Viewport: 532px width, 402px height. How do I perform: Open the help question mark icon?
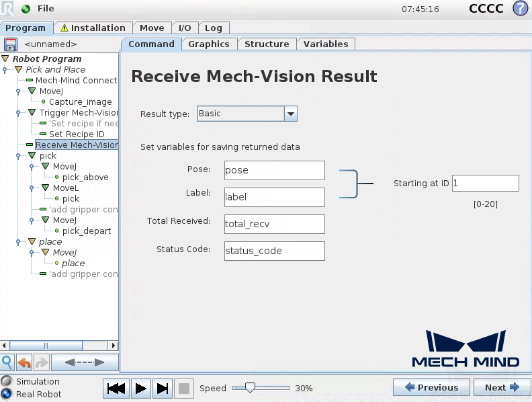click(x=520, y=8)
